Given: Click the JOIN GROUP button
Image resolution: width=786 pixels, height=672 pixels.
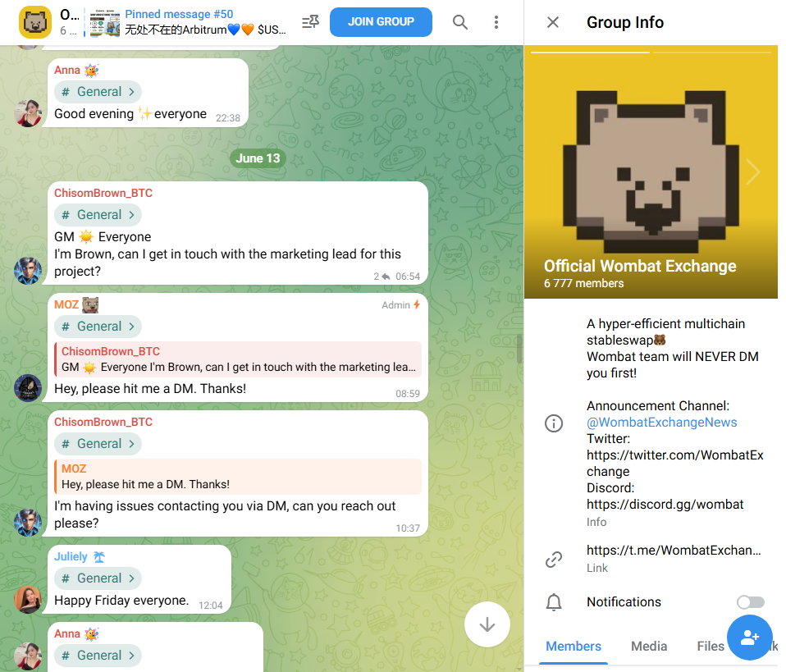Looking at the screenshot, I should 381,22.
